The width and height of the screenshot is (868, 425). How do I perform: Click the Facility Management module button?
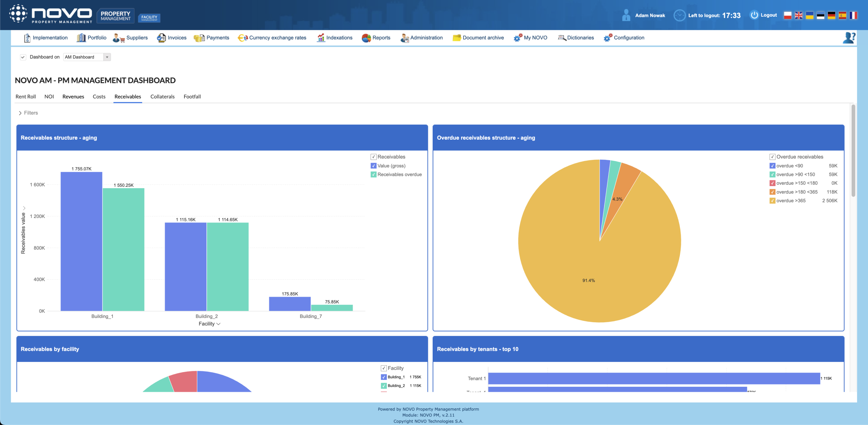[x=149, y=18]
